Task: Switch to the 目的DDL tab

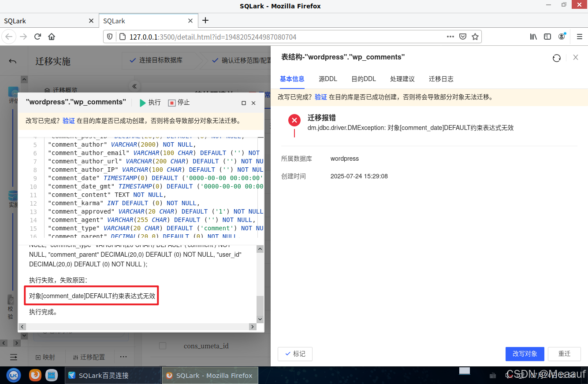Action: (364, 79)
